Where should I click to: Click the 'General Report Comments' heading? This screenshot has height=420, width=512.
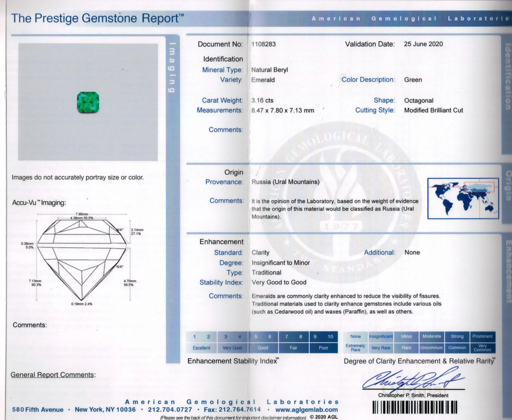click(53, 375)
